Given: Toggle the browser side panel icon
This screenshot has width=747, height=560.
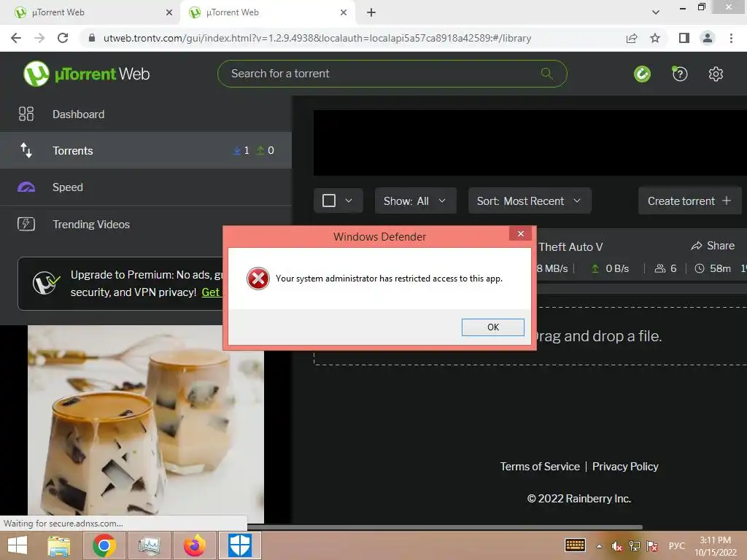Looking at the screenshot, I should (x=684, y=38).
